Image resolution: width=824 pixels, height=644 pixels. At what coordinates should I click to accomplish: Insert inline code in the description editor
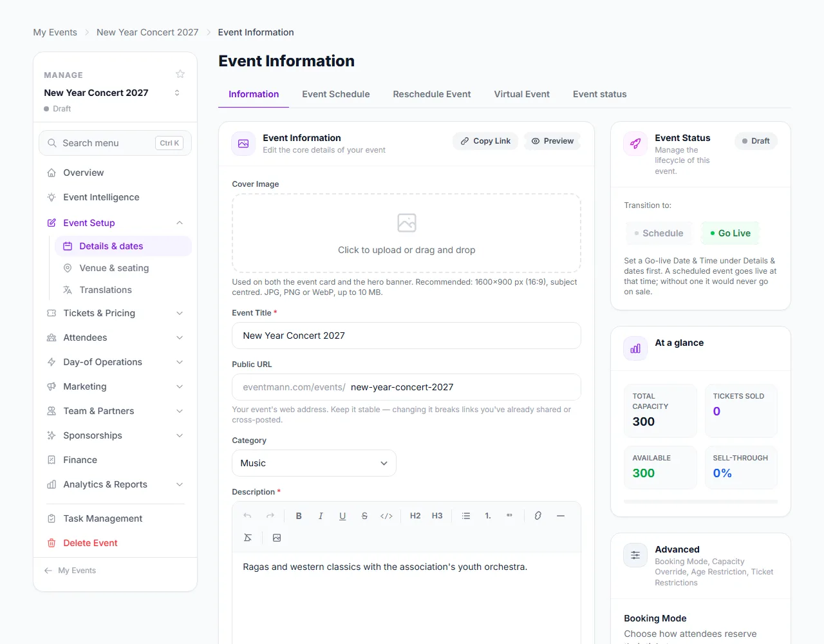(x=386, y=516)
